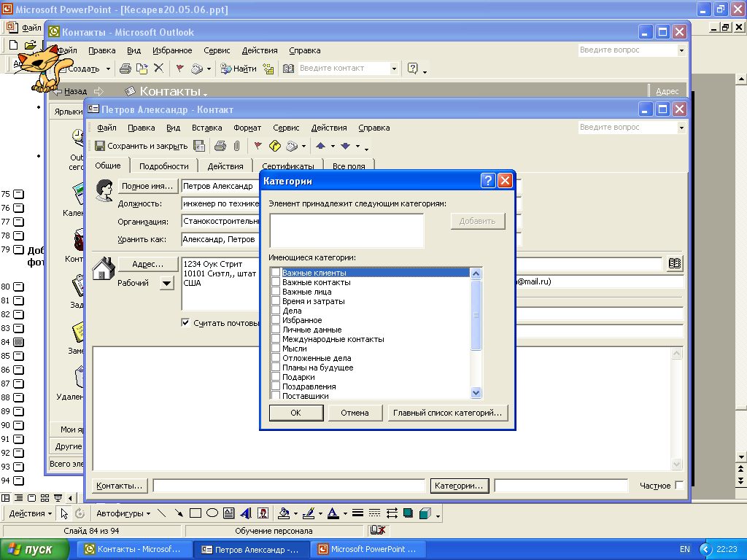This screenshot has height=560, width=747.
Task: Select the Rectangle drawing tool
Action: pyautogui.click(x=196, y=513)
